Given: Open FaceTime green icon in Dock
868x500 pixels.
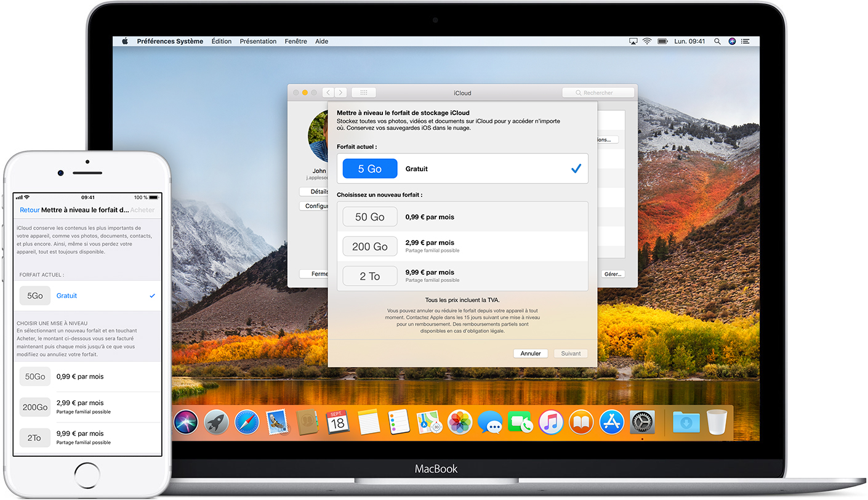Looking at the screenshot, I should click(521, 422).
